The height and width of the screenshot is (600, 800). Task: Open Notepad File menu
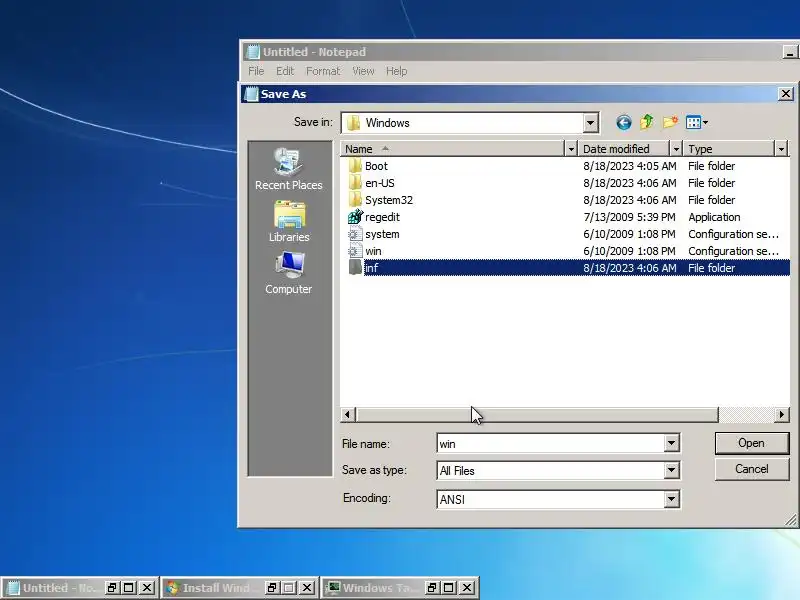pos(256,71)
